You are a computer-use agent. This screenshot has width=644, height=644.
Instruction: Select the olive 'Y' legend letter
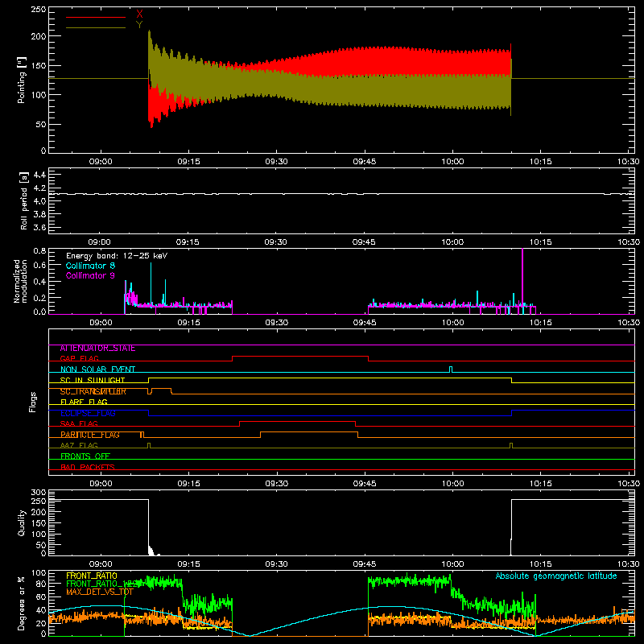point(139,25)
